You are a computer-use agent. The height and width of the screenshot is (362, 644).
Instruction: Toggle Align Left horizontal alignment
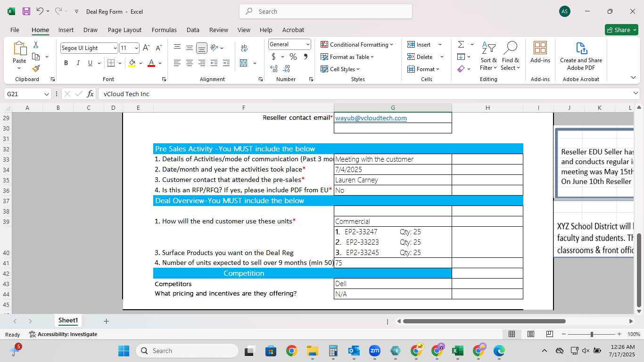click(177, 63)
